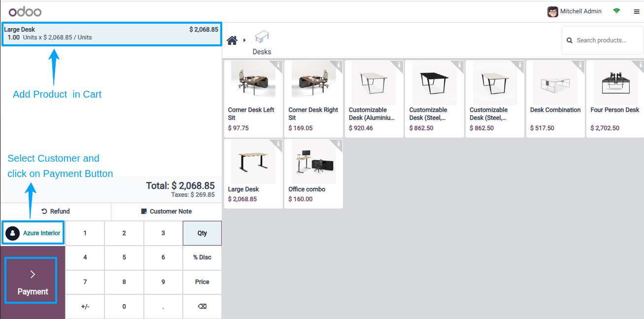This screenshot has height=319, width=644.
Task: Select the Large Desk order line in cart
Action: pos(111,34)
